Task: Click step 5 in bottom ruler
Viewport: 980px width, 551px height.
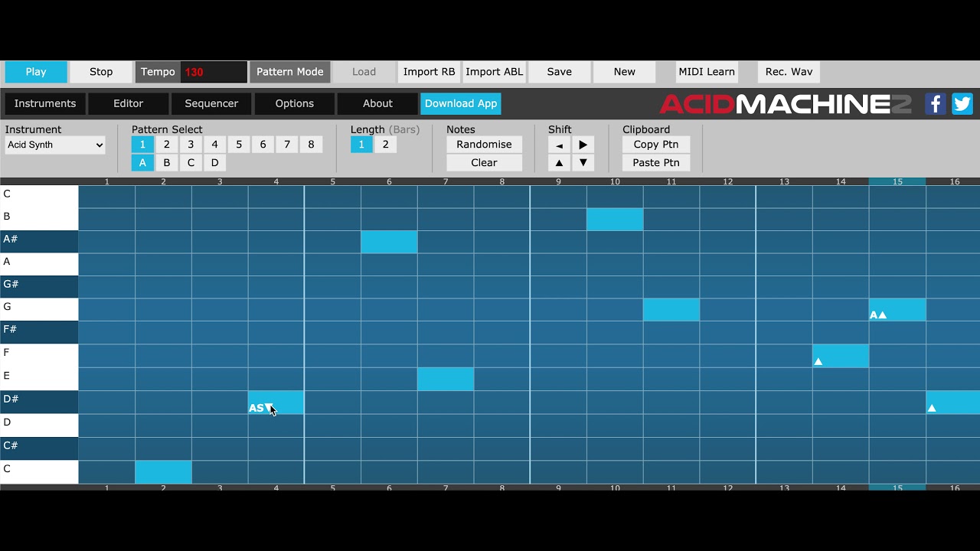Action: pyautogui.click(x=332, y=487)
